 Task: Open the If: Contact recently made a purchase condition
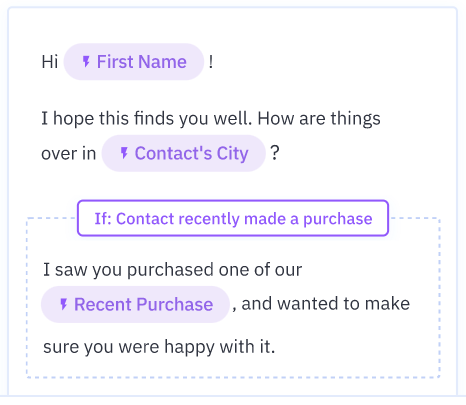click(233, 218)
